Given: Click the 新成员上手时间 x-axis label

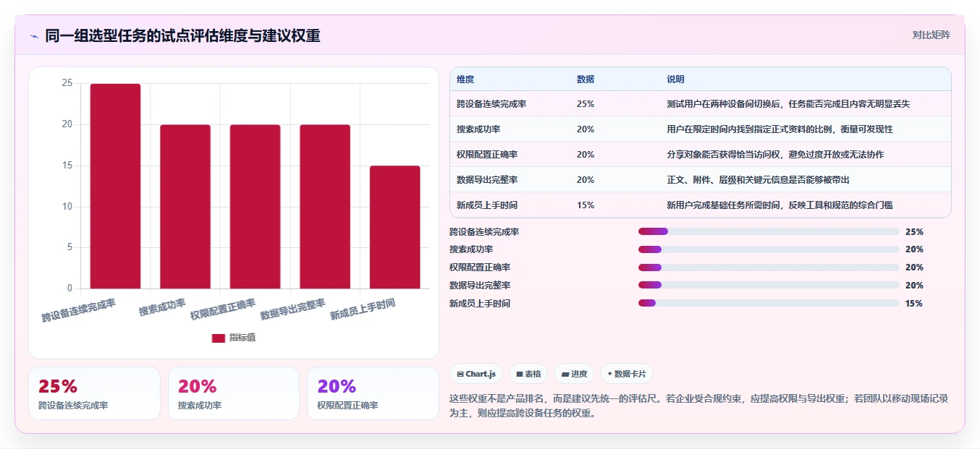Looking at the screenshot, I should pyautogui.click(x=363, y=309).
